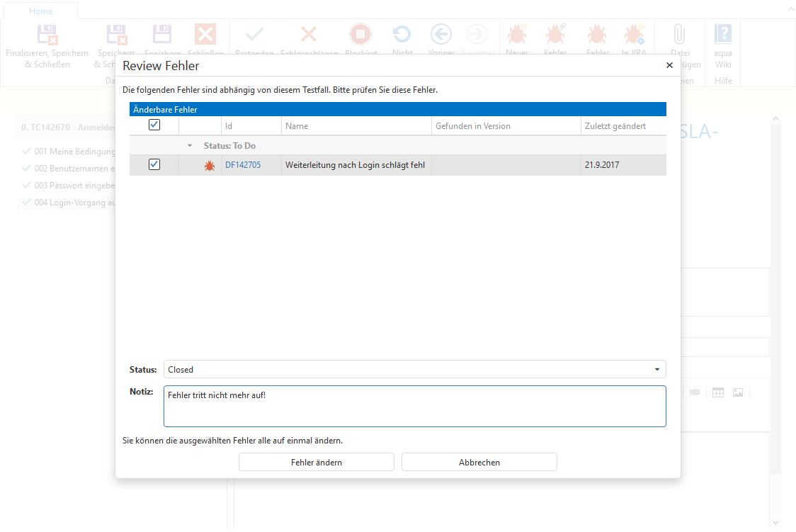Collapse the 'Status: To Do' group
This screenshot has height=532, width=796.
[190, 146]
